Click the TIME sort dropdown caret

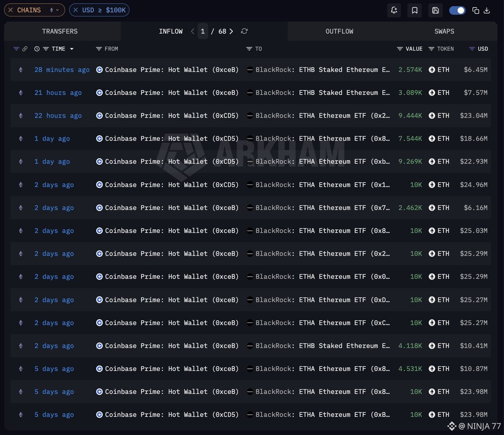(x=72, y=49)
